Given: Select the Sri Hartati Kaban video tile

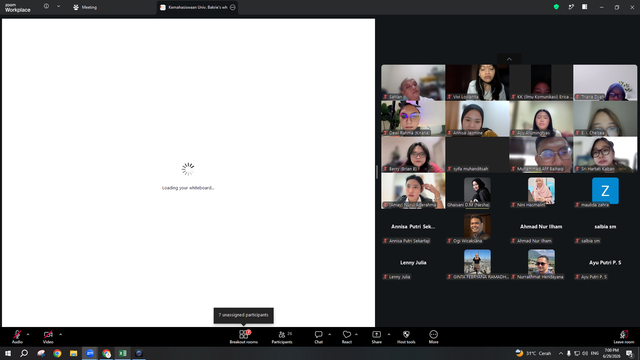Looking at the screenshot, I should 605,154.
